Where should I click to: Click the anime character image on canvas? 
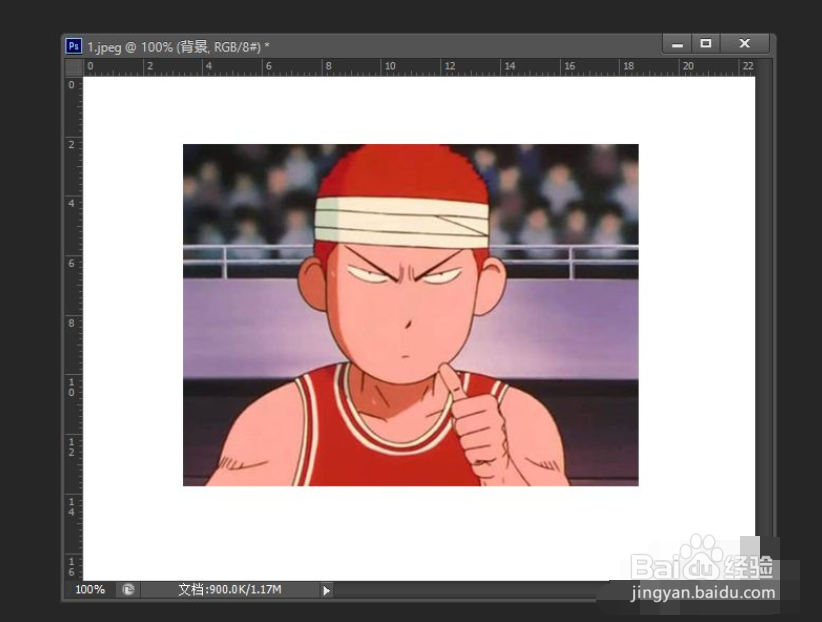pos(410,315)
